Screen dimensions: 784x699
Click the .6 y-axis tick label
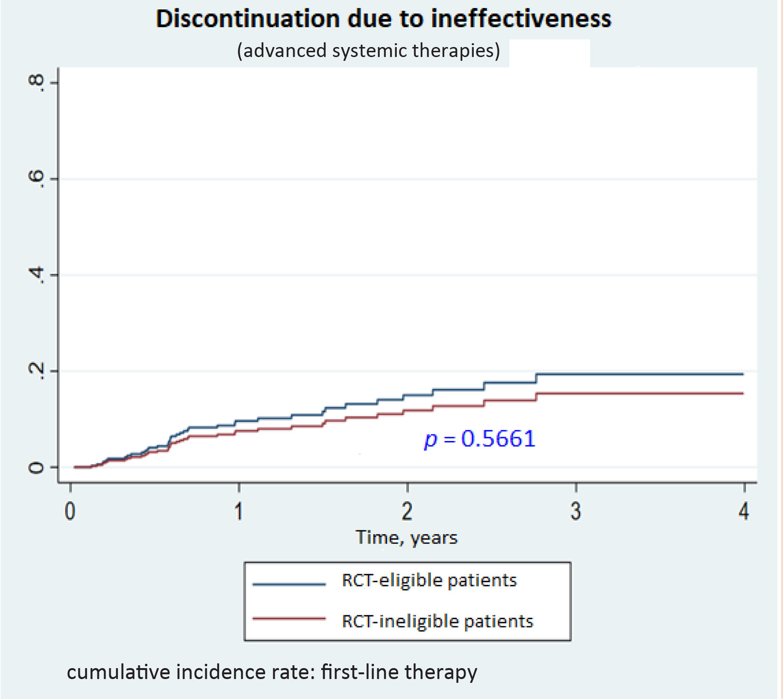(x=37, y=179)
